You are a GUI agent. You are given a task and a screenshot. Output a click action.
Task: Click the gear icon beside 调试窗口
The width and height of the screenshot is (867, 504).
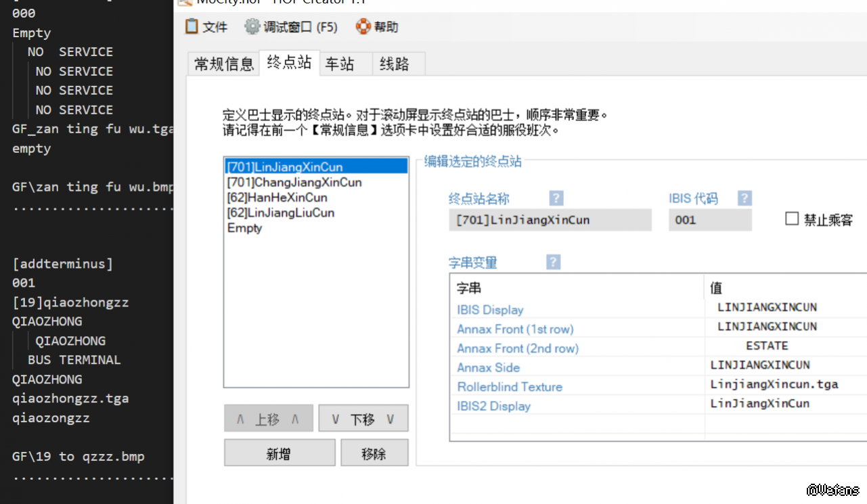coord(252,26)
